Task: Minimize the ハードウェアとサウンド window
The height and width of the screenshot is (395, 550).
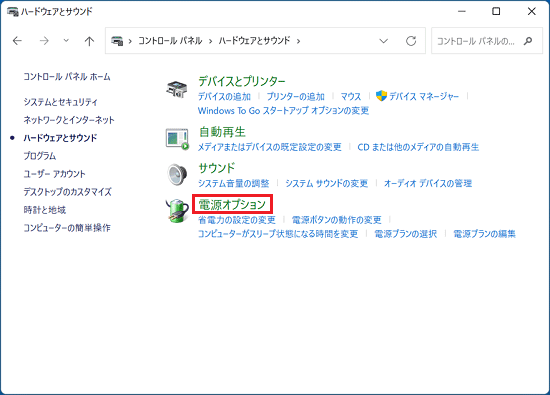Action: (462, 12)
